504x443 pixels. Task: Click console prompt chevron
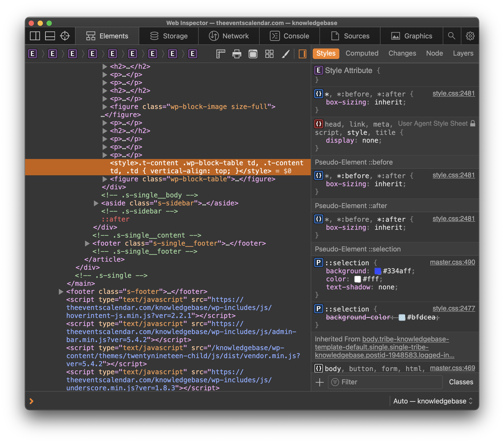(31, 401)
